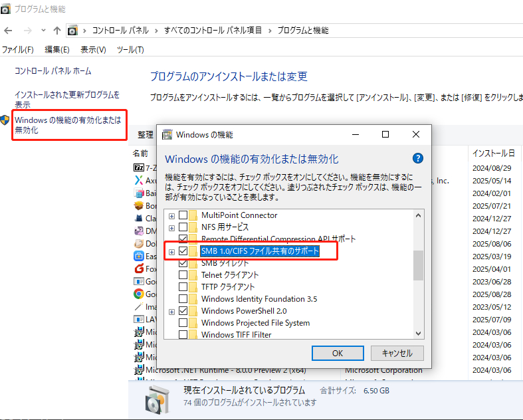Click the installed programs disc icon in details pane
Image resolution: width=523 pixels, height=420 pixels.
[157, 399]
